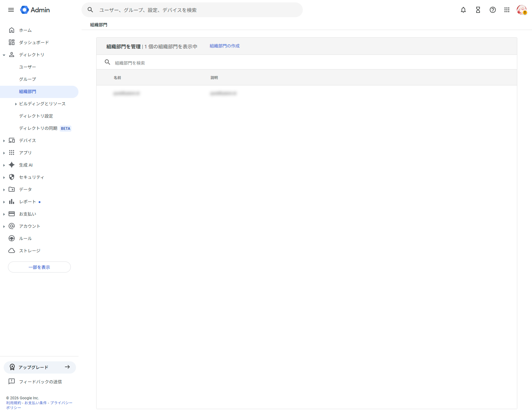This screenshot has height=414, width=532.
Task: Open the tasks hourglass icon
Action: click(x=478, y=10)
